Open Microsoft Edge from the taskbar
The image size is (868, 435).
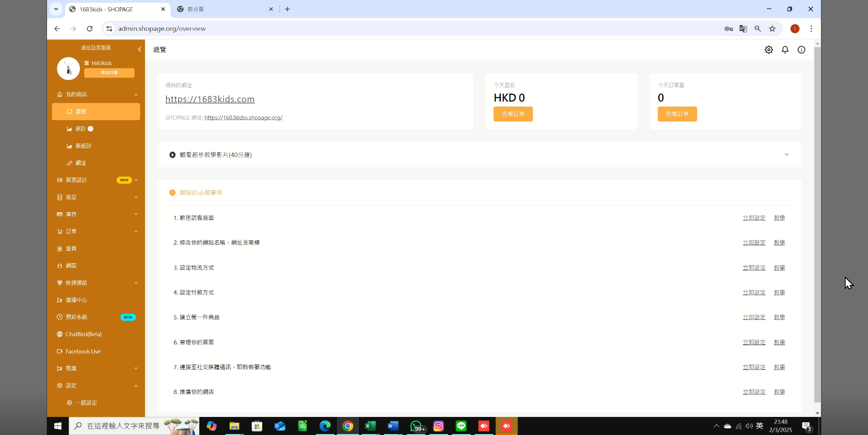point(325,426)
